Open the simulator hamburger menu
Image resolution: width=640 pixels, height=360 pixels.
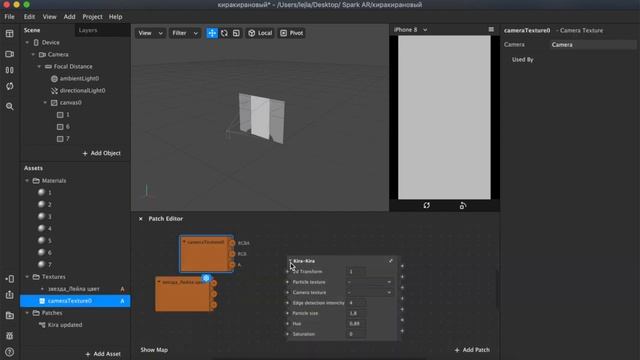pyautogui.click(x=491, y=29)
